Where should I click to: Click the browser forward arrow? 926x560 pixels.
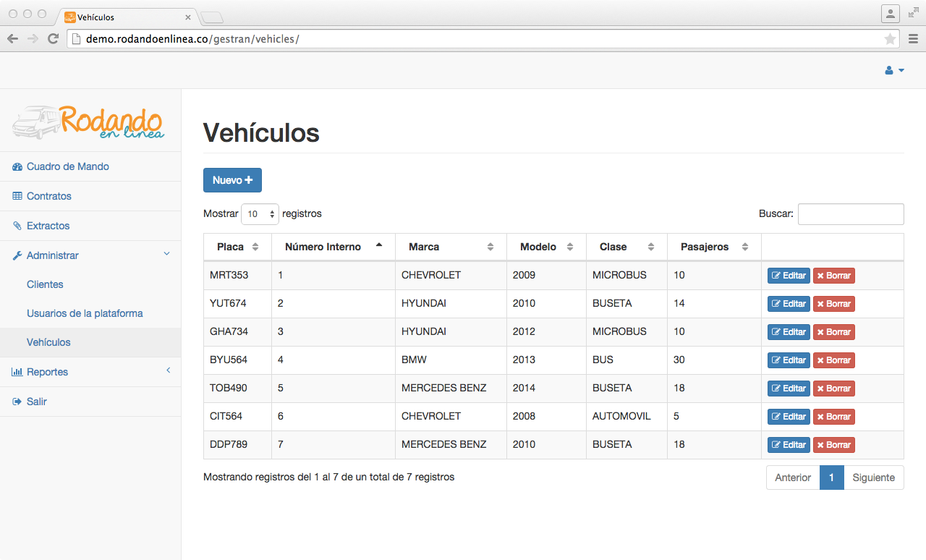pyautogui.click(x=33, y=39)
